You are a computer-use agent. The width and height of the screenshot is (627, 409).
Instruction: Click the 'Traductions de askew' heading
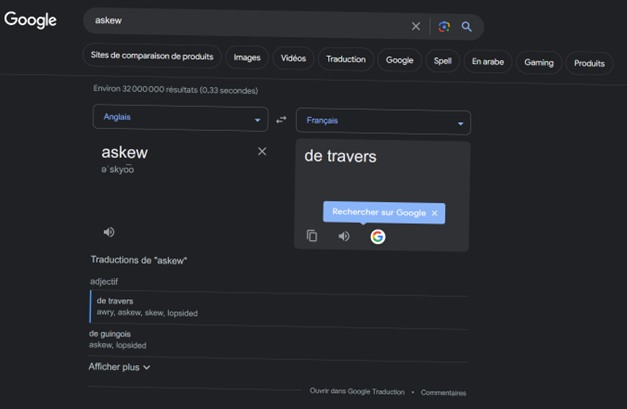click(x=139, y=260)
